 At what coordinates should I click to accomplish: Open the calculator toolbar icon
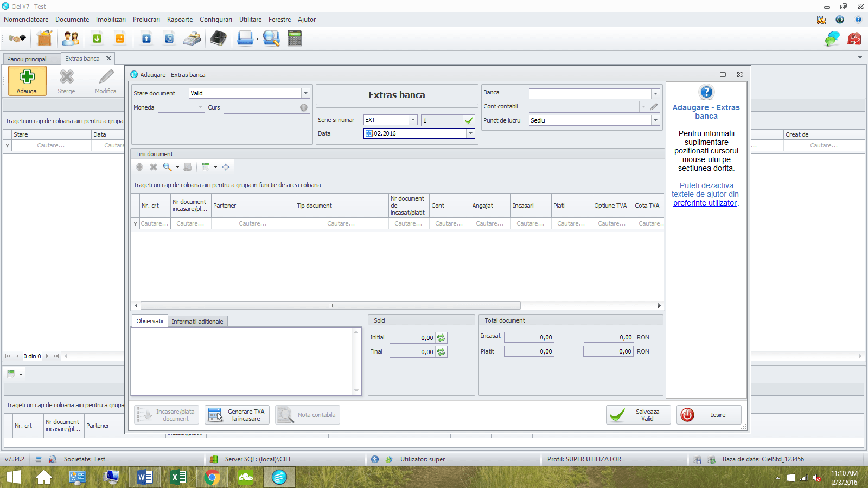[295, 38]
